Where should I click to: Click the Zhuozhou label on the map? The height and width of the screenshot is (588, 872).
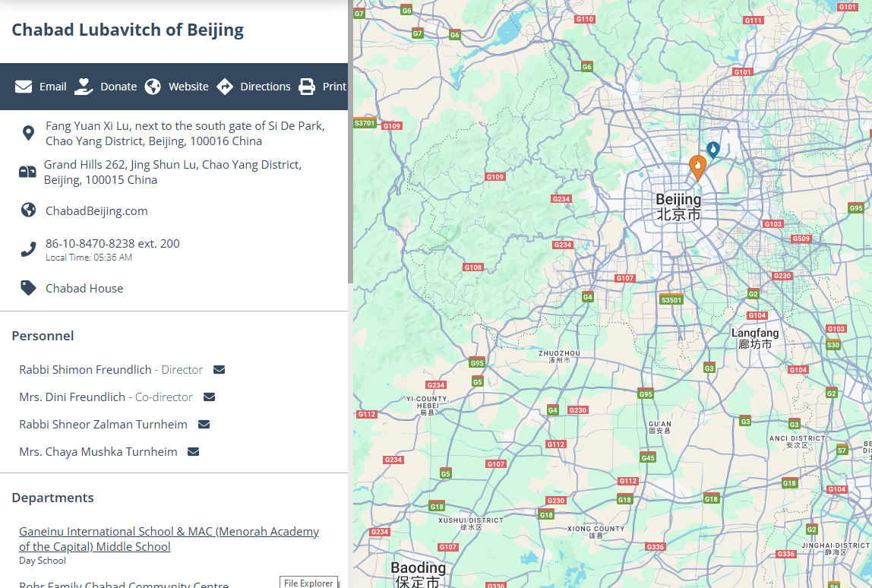(559, 356)
